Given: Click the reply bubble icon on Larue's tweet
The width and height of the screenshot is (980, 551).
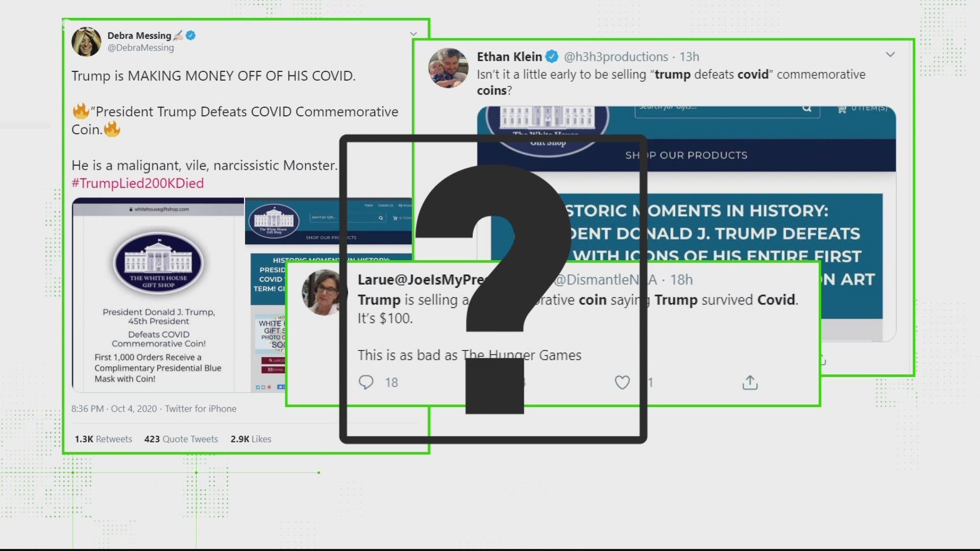Looking at the screenshot, I should click(366, 382).
